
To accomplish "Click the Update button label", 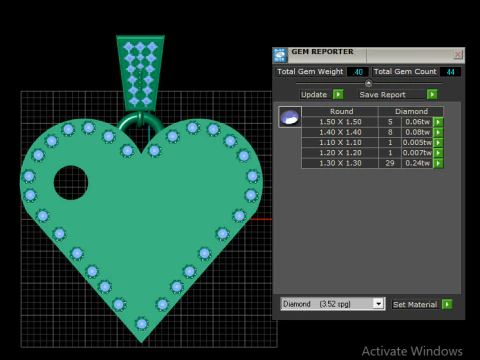I will click(314, 95).
